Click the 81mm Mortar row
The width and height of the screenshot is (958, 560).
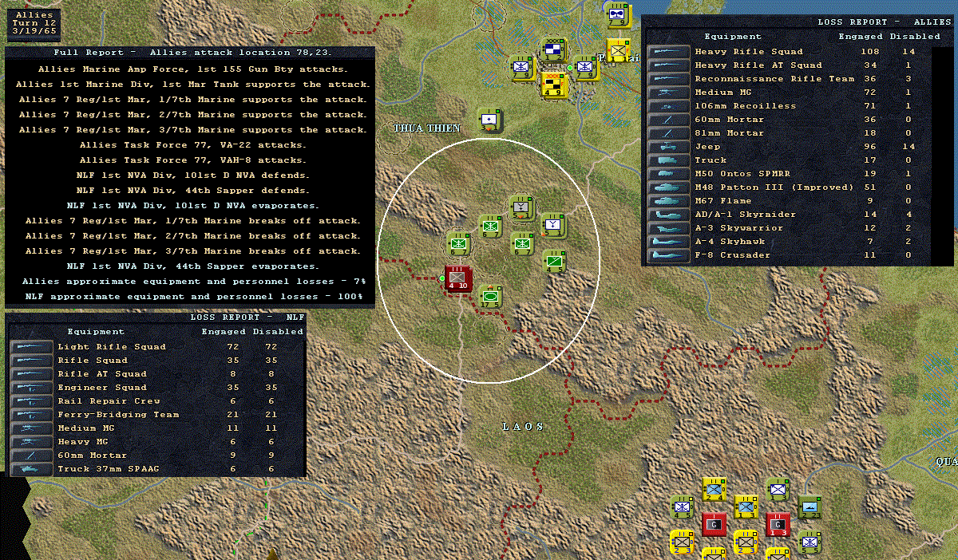point(790,133)
